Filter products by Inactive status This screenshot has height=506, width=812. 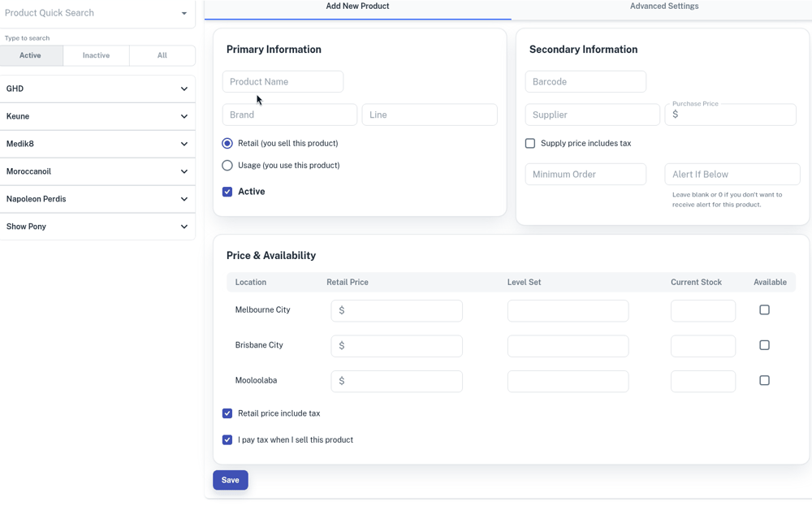click(x=96, y=55)
